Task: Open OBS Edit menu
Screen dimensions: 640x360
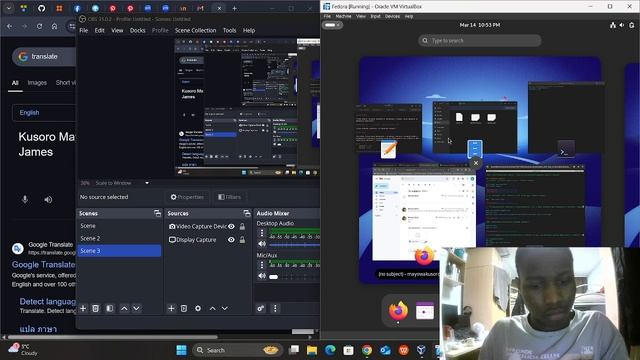Action: point(100,30)
